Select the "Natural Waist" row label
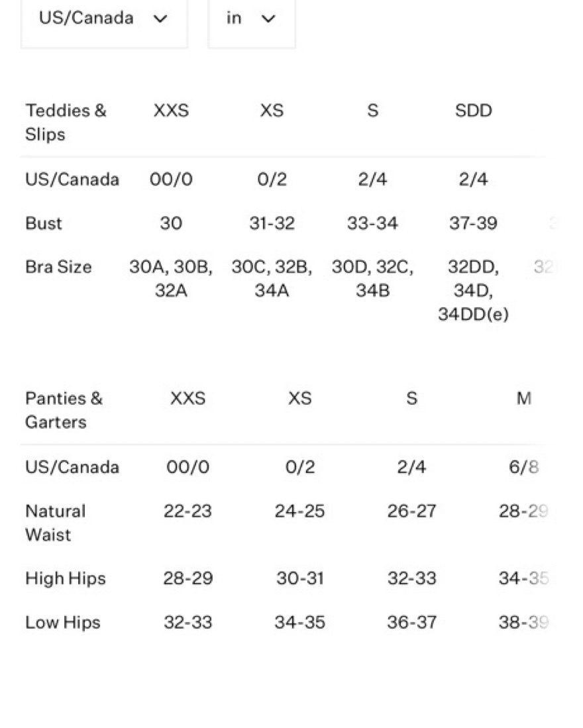This screenshot has width=583, height=728. point(56,523)
